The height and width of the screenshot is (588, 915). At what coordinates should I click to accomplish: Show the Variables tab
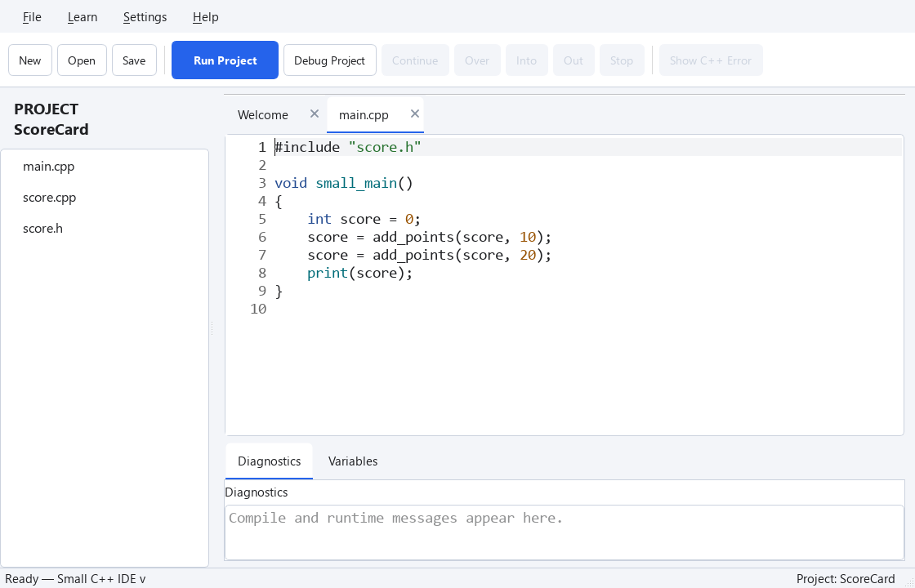[x=353, y=461]
